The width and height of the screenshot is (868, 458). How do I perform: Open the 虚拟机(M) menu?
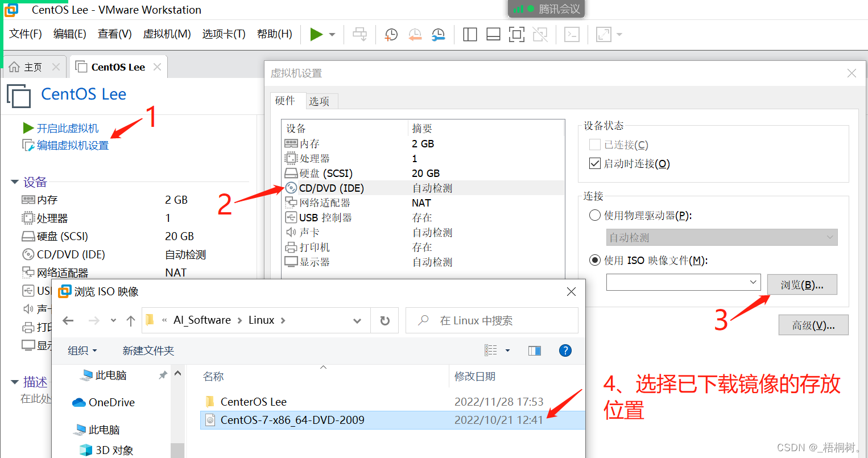pyautogui.click(x=167, y=34)
